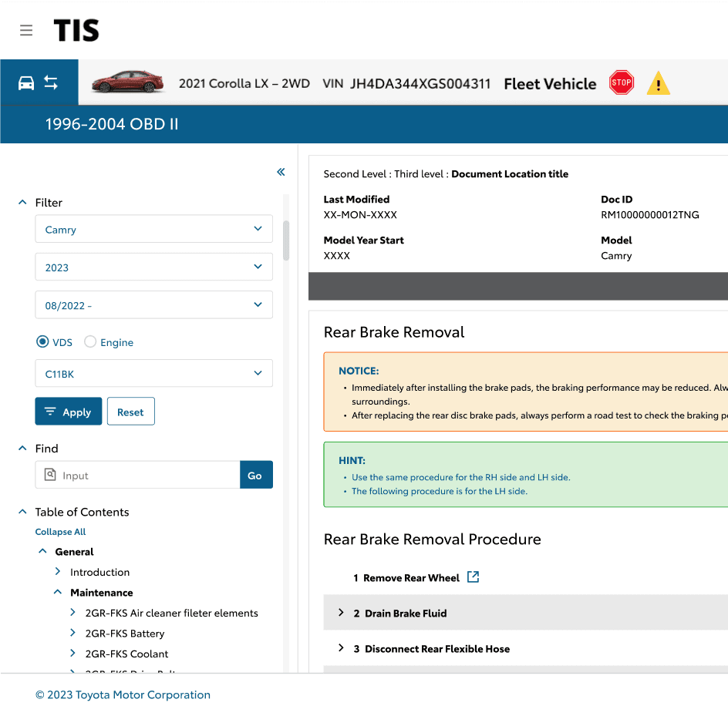The height and width of the screenshot is (716, 728).
Task: Click into the Find Input field
Action: coord(137,475)
